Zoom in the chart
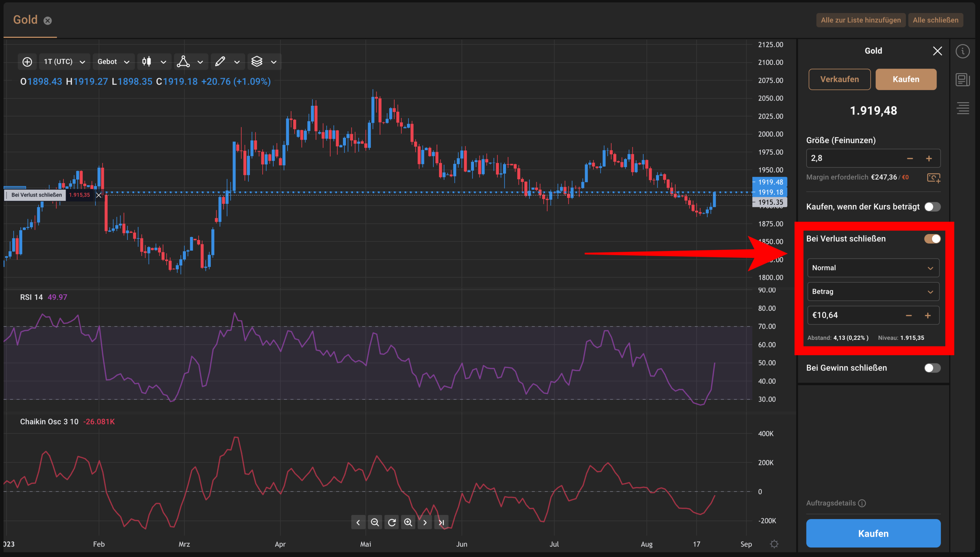The height and width of the screenshot is (557, 980). pos(408,522)
